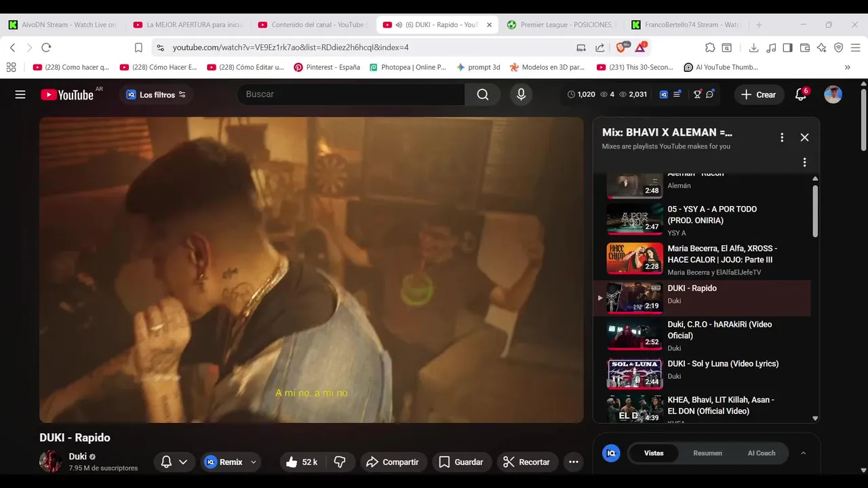Toggle the browser sidebar panel icon
This screenshot has height=488, width=868.
[x=787, y=47]
